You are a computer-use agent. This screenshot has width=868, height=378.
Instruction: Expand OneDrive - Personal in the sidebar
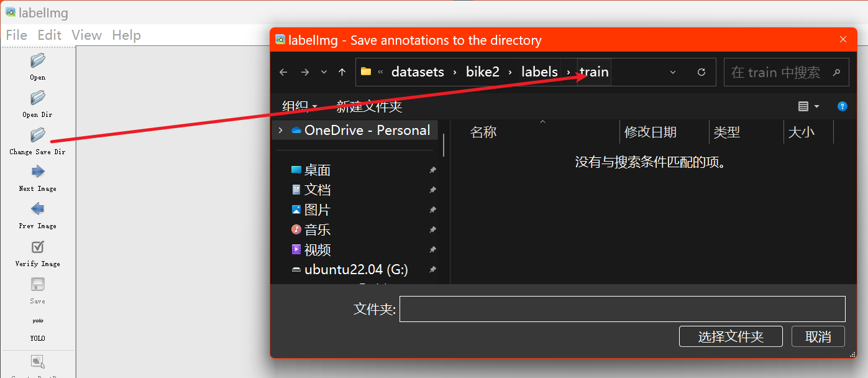(x=280, y=130)
